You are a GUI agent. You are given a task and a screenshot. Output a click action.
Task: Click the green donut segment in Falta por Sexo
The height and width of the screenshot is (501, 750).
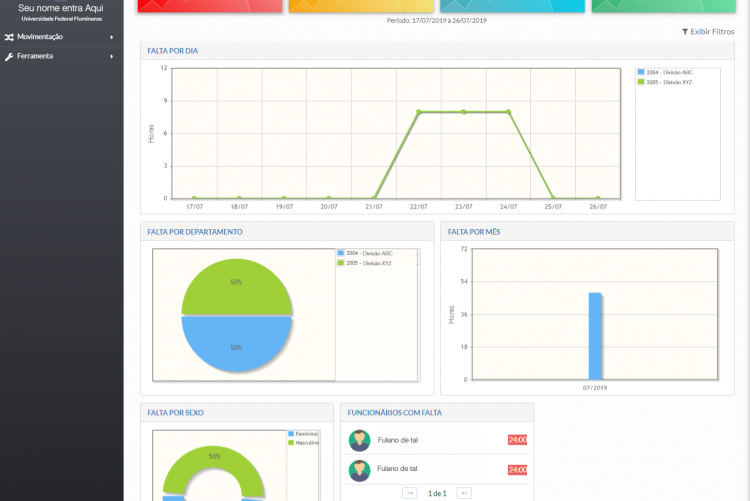214,457
